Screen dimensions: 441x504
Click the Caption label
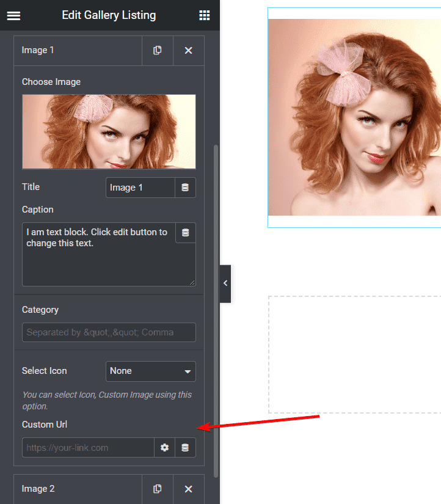(x=38, y=210)
